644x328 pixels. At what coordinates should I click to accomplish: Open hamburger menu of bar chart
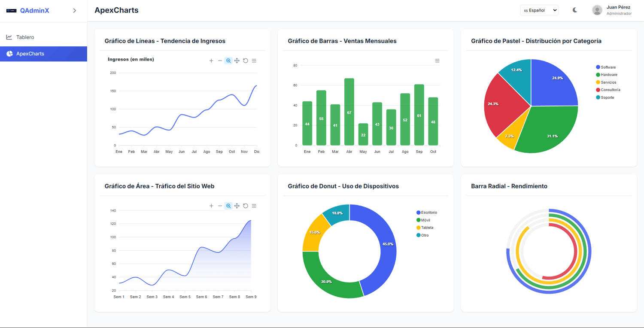[437, 61]
